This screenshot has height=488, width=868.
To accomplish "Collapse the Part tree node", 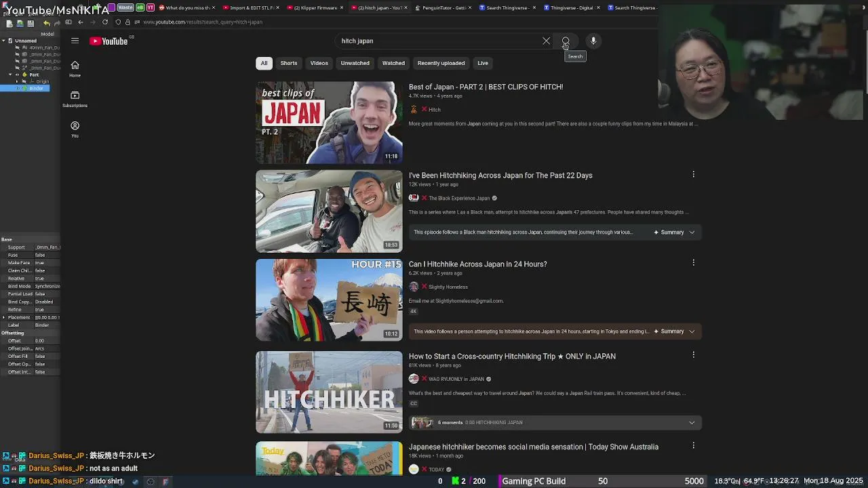I will click(x=10, y=75).
